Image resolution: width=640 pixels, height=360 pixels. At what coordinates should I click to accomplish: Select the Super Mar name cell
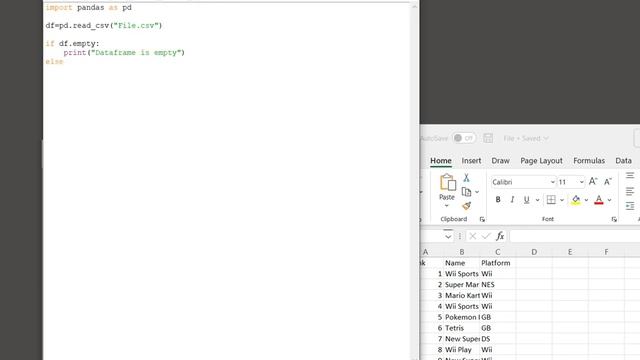[x=462, y=284]
